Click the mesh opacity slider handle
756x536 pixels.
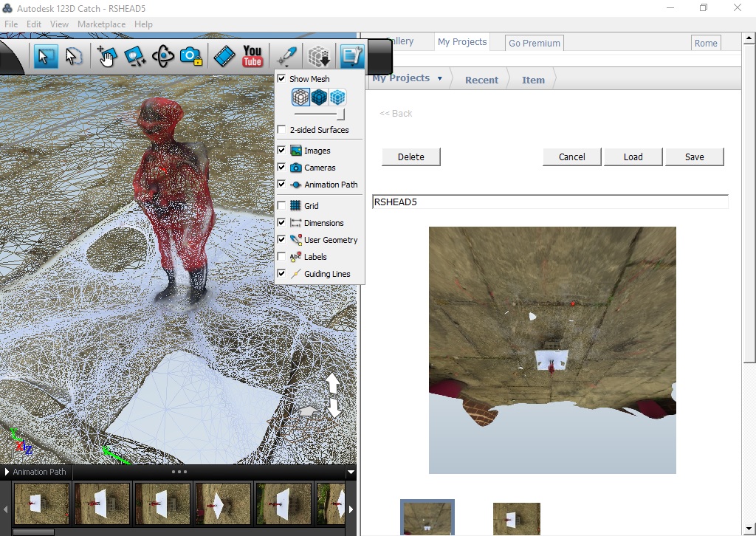[341, 114]
